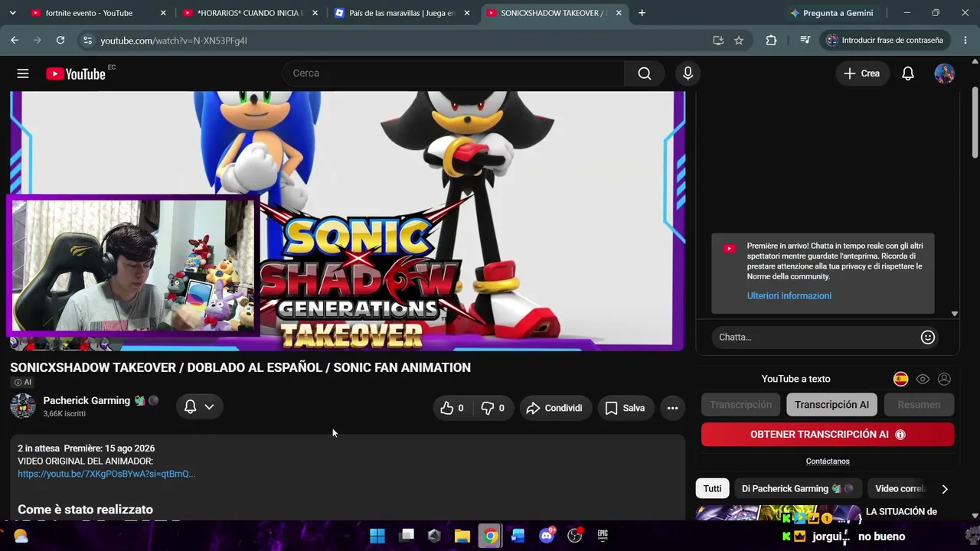
Task: Open the three-dot more actions menu
Action: click(672, 408)
